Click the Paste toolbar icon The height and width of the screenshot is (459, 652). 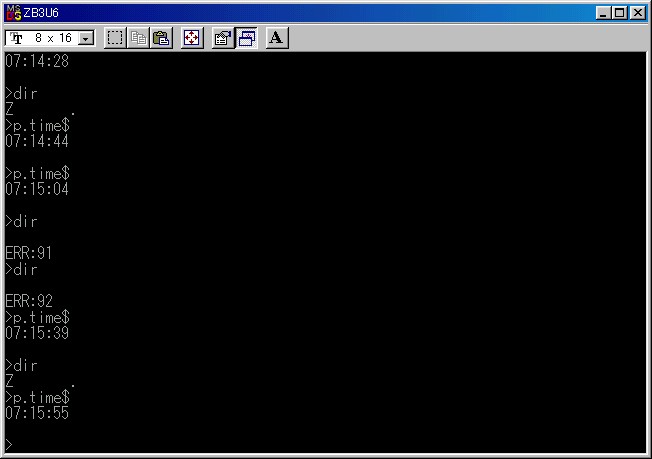click(161, 38)
